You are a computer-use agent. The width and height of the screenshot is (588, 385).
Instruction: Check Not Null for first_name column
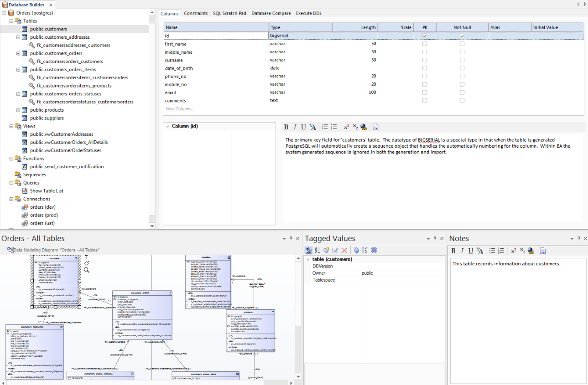click(462, 44)
